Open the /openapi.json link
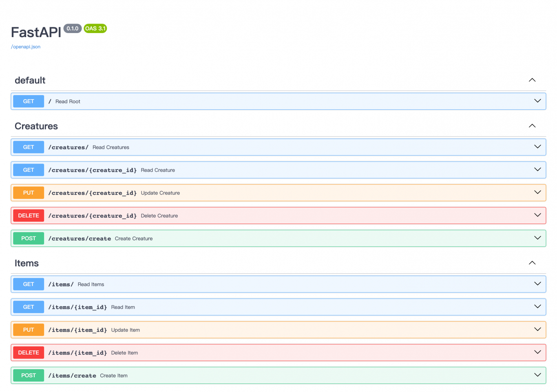The height and width of the screenshot is (392, 557). (26, 47)
